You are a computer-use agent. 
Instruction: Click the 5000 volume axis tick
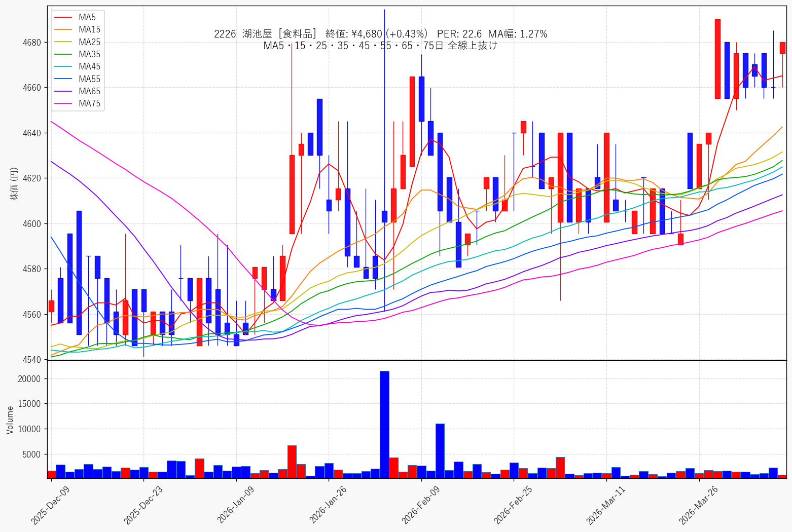point(32,454)
